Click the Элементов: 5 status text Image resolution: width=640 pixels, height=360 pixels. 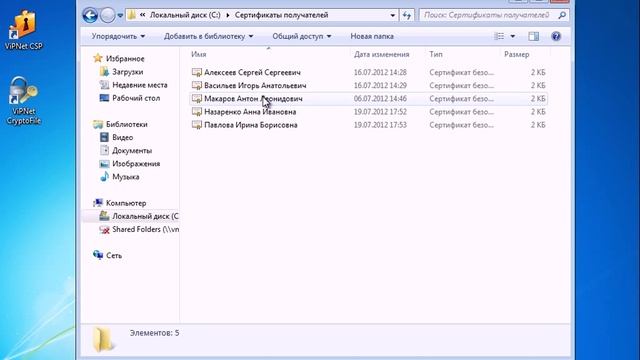click(x=154, y=333)
